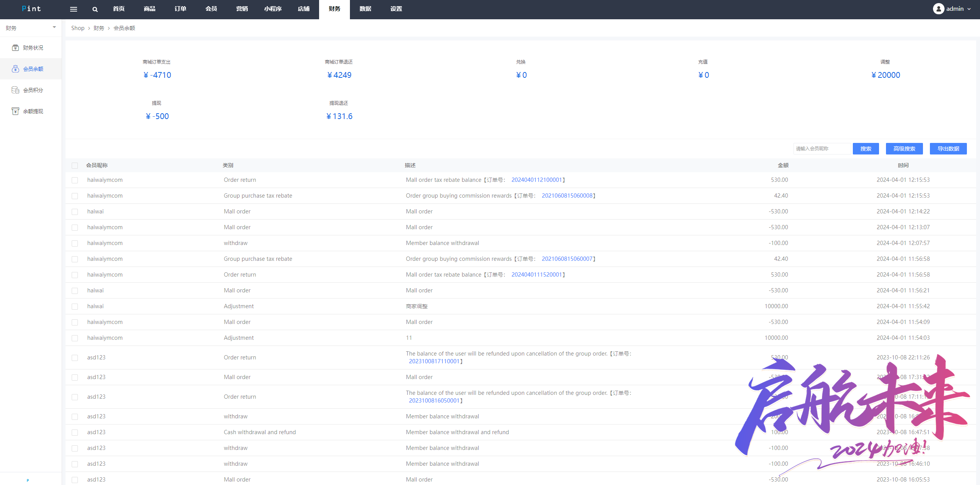This screenshot has width=980, height=485.
Task: Check the haiwai row at 12:14:22
Action: click(x=75, y=212)
